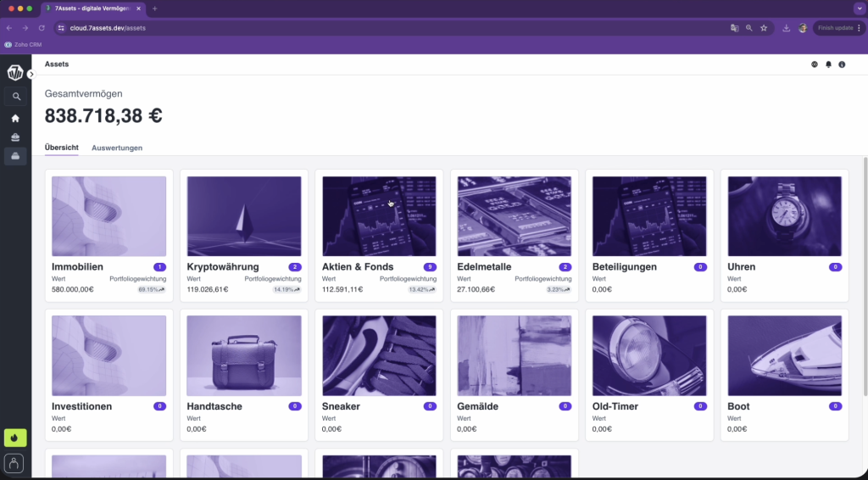Screen dimensions: 868x480
Task: Open the Kryptowährung card image
Action: coord(244,216)
